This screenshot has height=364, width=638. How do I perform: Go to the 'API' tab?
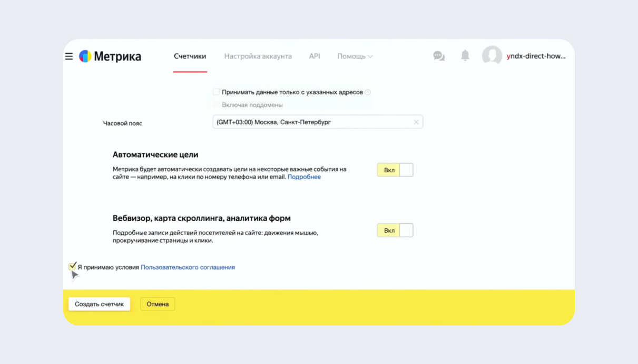tap(315, 56)
